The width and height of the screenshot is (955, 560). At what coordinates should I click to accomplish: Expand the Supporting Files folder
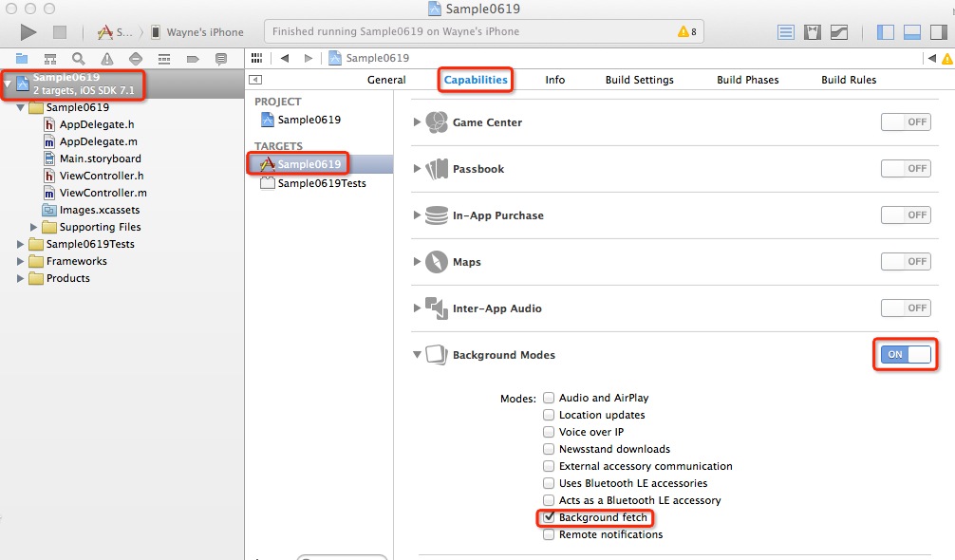click(x=35, y=227)
